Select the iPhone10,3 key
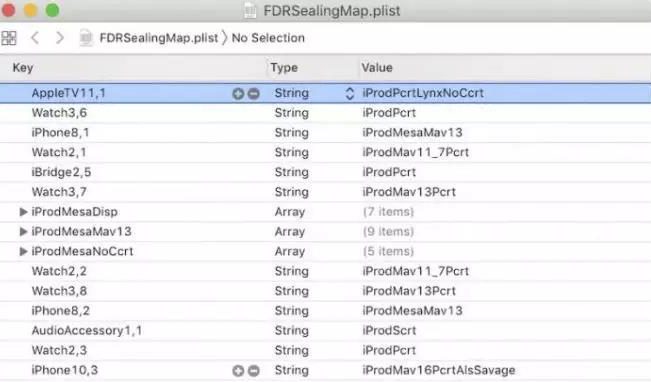Image resolution: width=651 pixels, height=382 pixels. [x=65, y=370]
